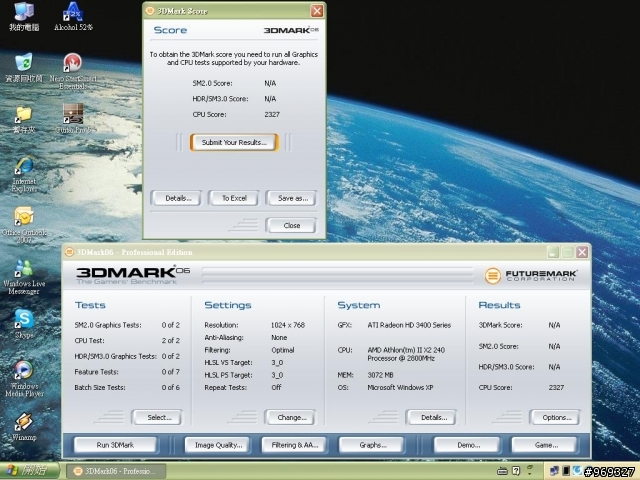Click the CPU Score value 2327 in Score window

tap(272, 114)
